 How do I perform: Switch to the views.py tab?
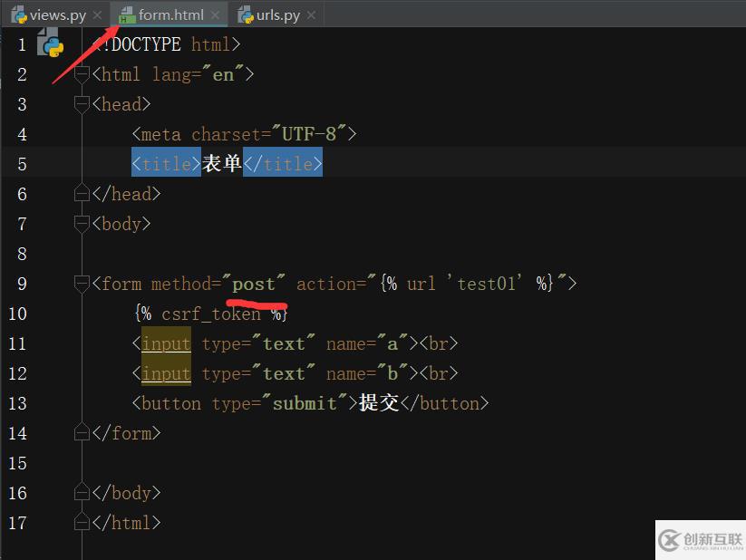click(x=58, y=15)
